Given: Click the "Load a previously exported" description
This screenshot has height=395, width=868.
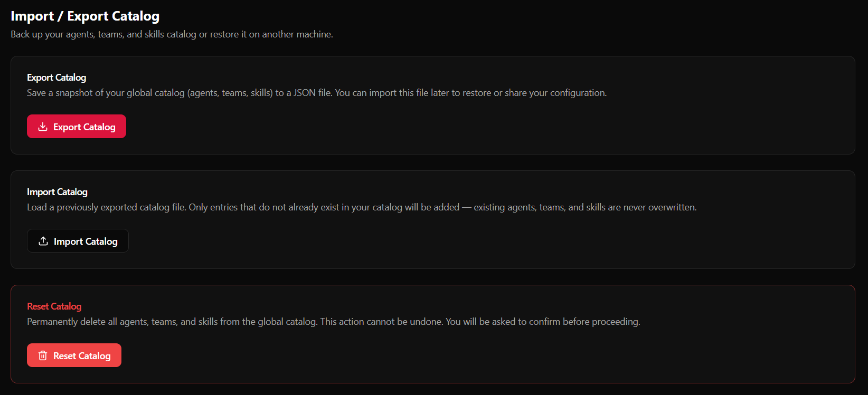Looking at the screenshot, I should (x=362, y=207).
